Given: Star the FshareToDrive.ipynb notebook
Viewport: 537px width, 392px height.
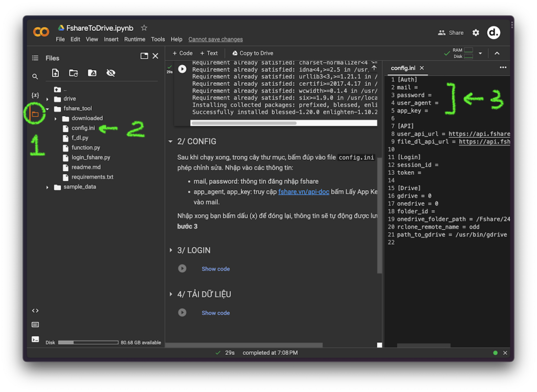Looking at the screenshot, I should click(x=144, y=28).
